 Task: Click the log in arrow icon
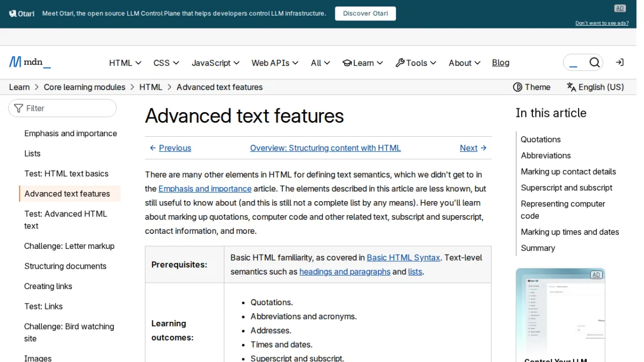pyautogui.click(x=620, y=63)
